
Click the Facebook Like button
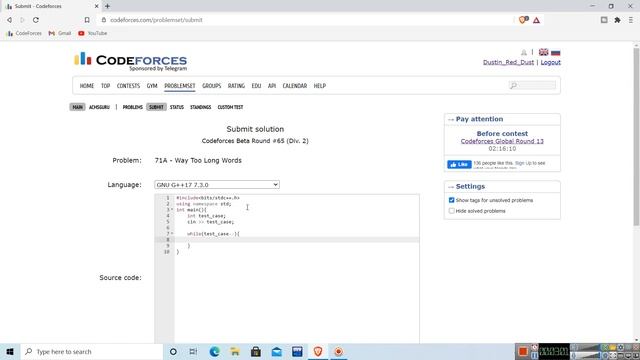[459, 164]
